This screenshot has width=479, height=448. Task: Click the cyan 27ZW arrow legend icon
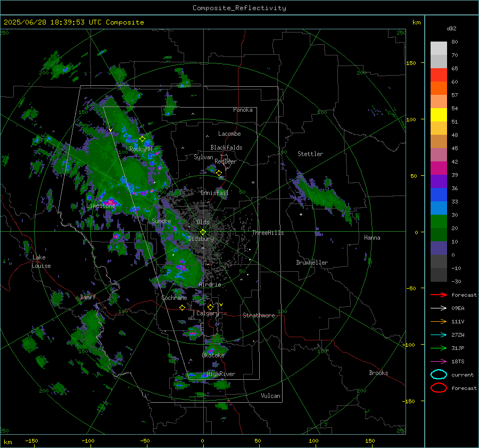[x=439, y=335]
